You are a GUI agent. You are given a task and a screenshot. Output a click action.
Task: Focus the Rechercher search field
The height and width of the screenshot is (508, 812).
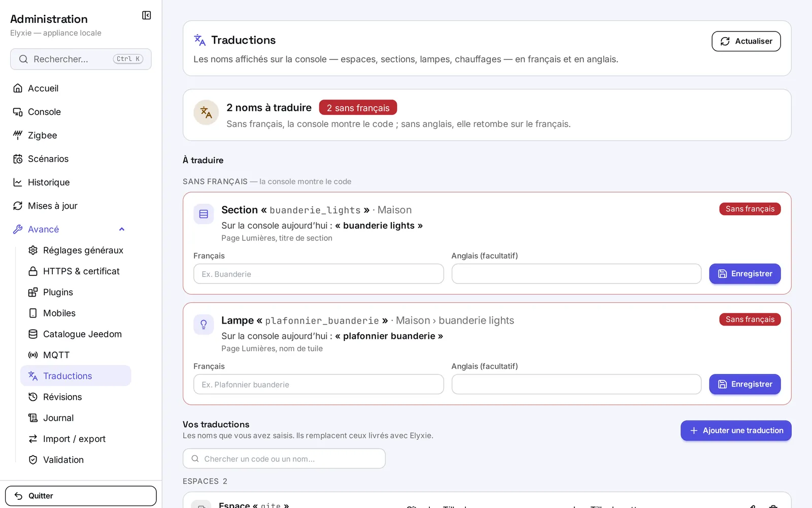pyautogui.click(x=81, y=59)
